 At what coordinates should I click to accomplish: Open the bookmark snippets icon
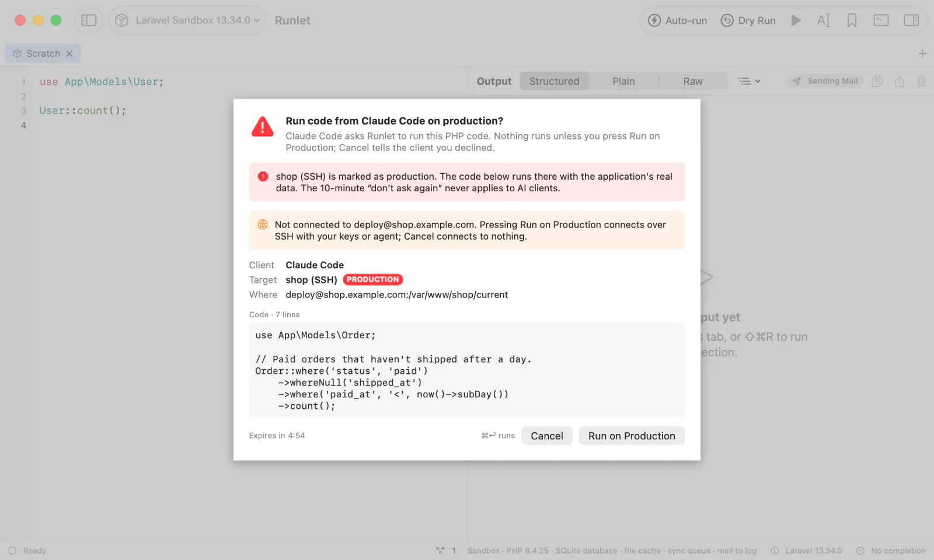pyautogui.click(x=852, y=20)
